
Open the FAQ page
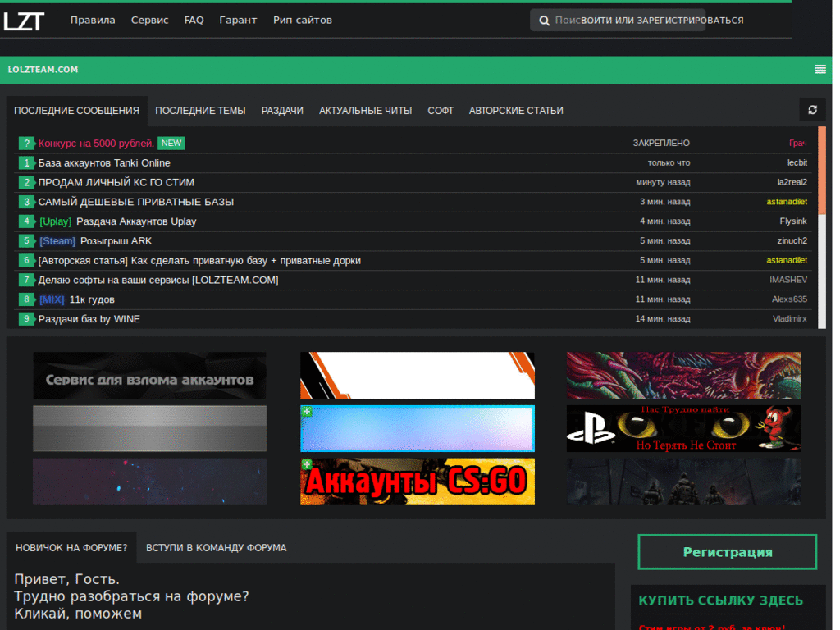point(194,21)
